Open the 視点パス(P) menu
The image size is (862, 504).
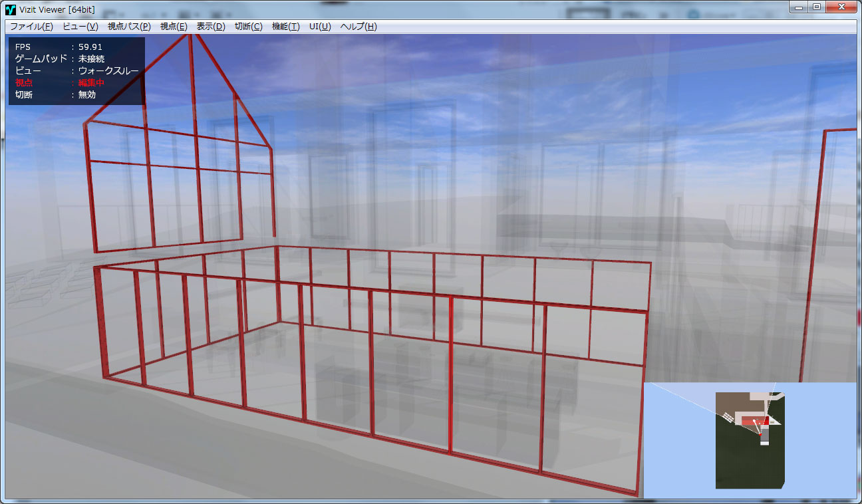pyautogui.click(x=129, y=27)
